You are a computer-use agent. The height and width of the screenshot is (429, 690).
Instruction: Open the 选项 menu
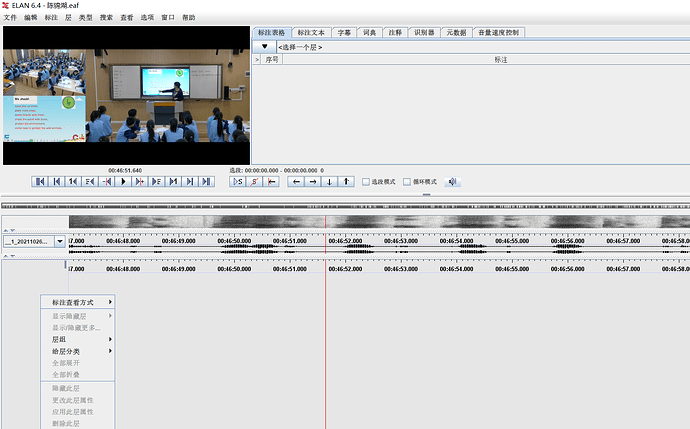pos(147,18)
